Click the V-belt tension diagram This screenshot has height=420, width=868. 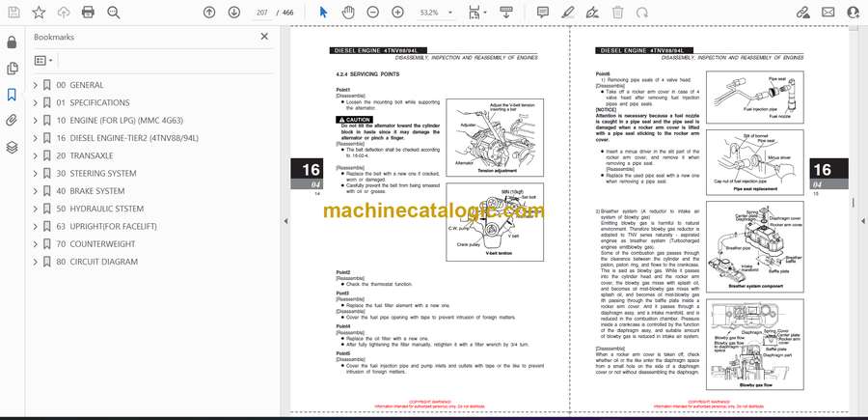pyautogui.click(x=495, y=222)
